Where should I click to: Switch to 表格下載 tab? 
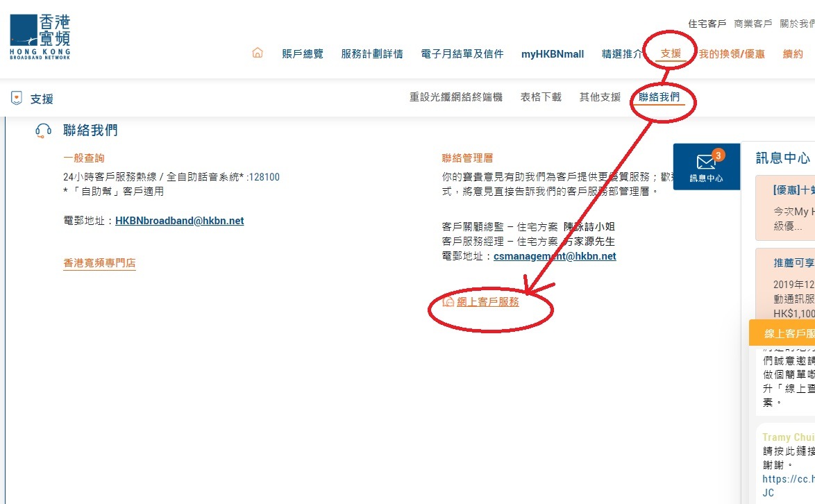click(x=541, y=97)
